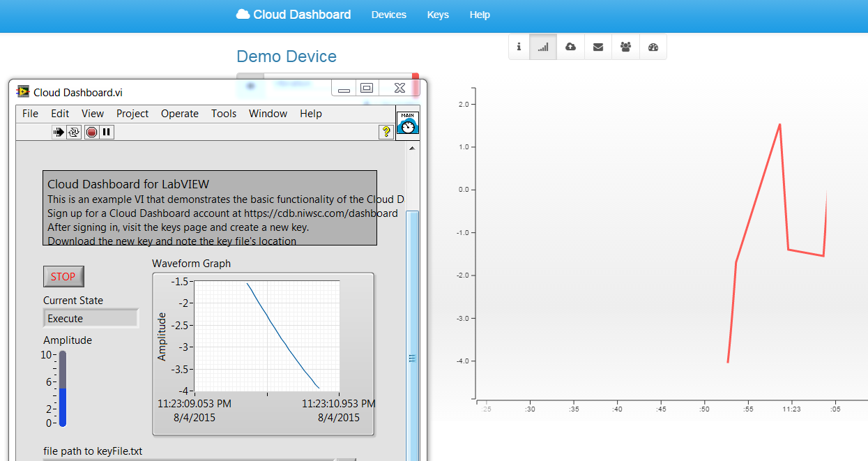Click the users group icon
The height and width of the screenshot is (461, 868).
625,47
